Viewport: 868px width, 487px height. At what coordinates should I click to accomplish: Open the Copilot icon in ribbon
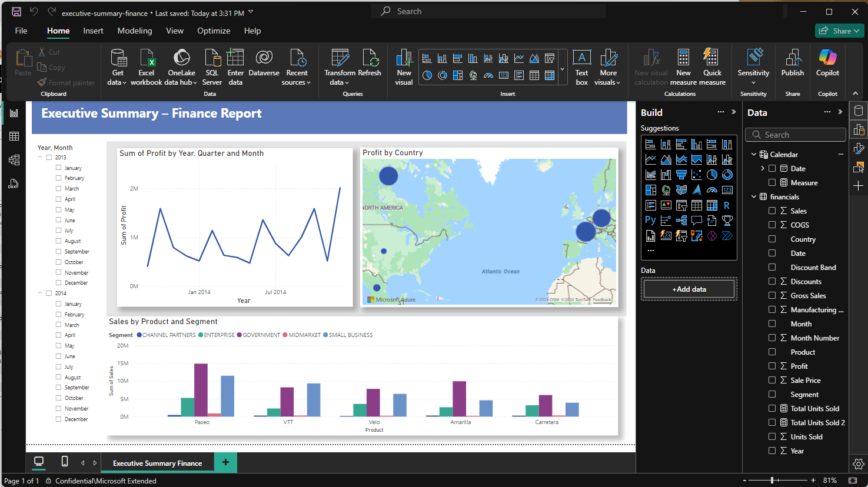click(827, 58)
